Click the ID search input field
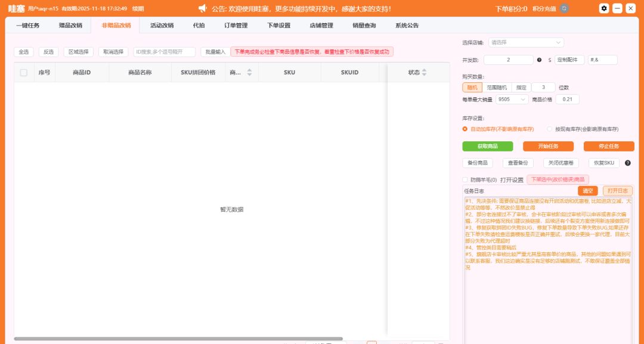This screenshot has width=644, height=344. (164, 52)
